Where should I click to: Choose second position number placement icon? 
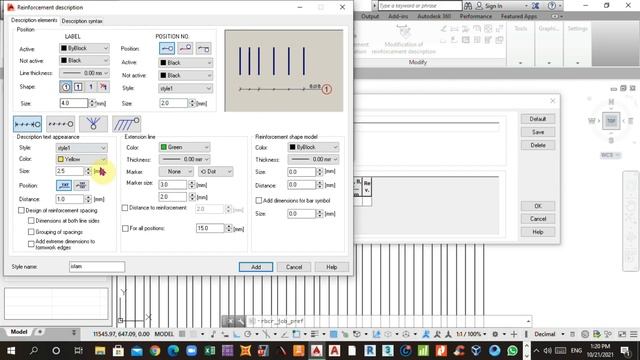[185, 49]
